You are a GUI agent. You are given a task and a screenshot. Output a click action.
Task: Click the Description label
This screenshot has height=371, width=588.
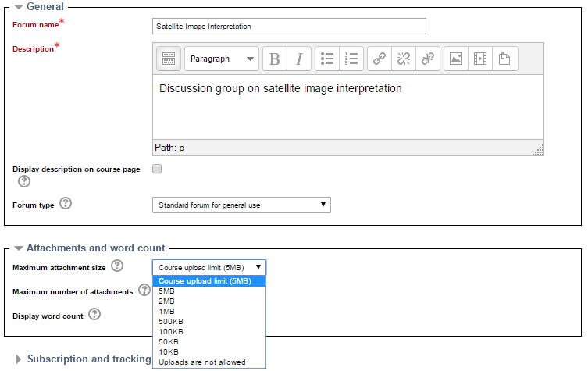(x=33, y=49)
